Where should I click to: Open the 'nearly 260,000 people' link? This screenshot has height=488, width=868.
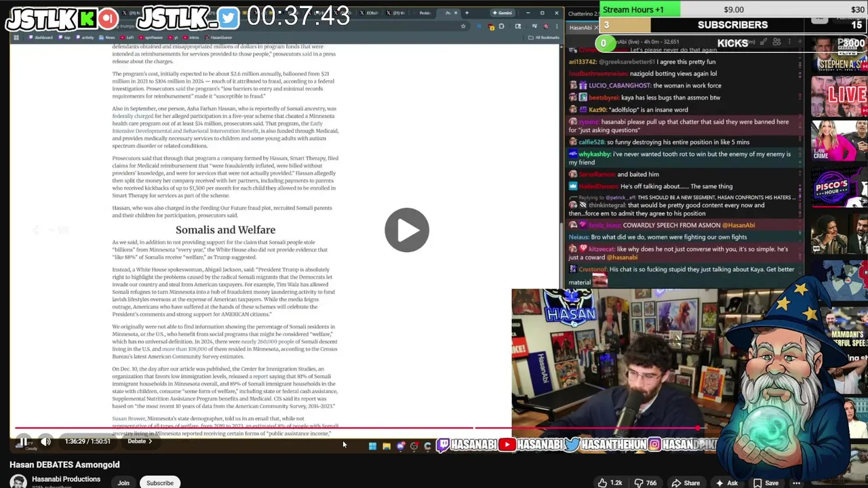pyautogui.click(x=267, y=342)
